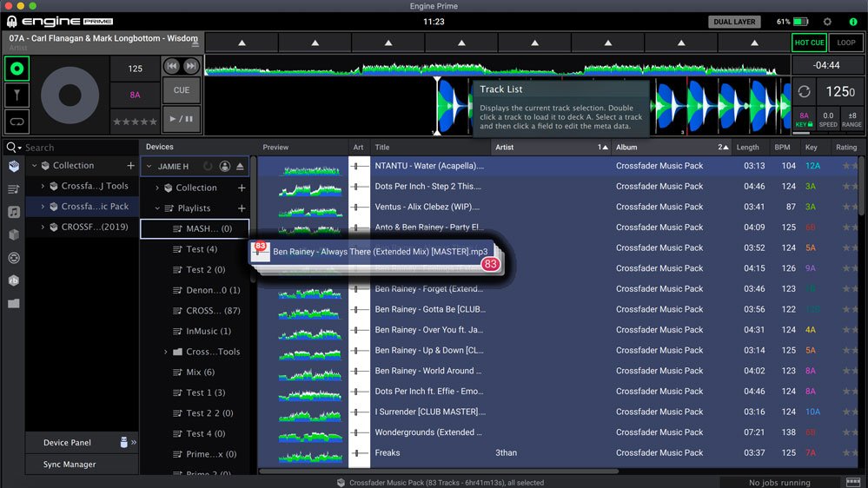Toggle the filter funnel button on deck
Screen dimensions: 868x488
[17, 96]
